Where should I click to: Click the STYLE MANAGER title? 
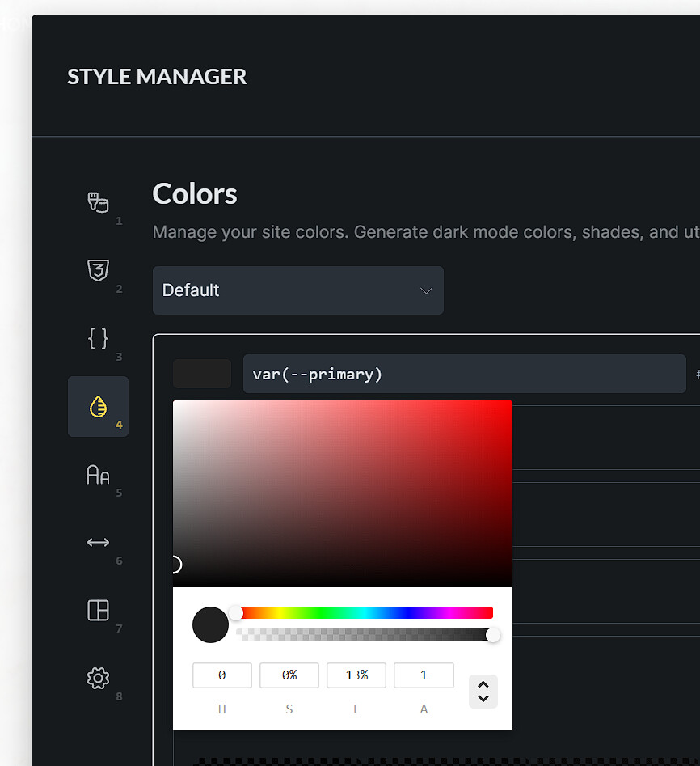tap(157, 77)
